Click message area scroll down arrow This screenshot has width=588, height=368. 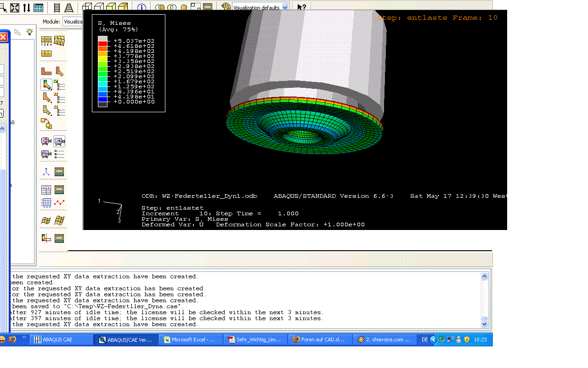484,324
